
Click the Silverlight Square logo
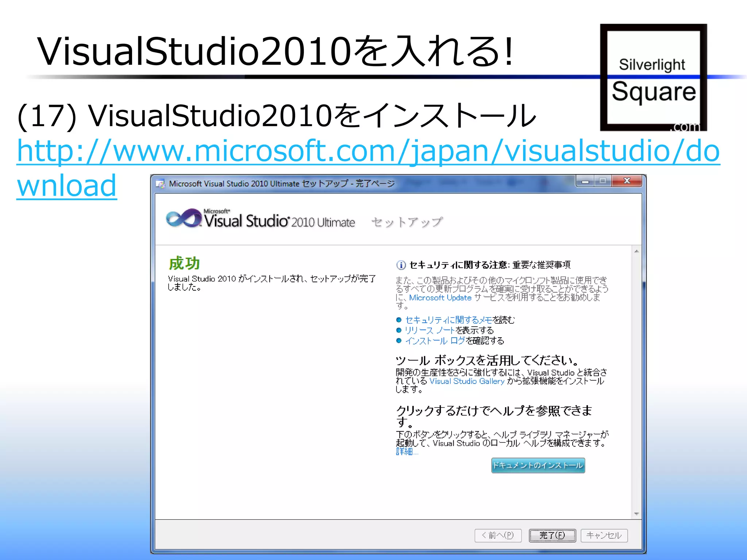(653, 77)
